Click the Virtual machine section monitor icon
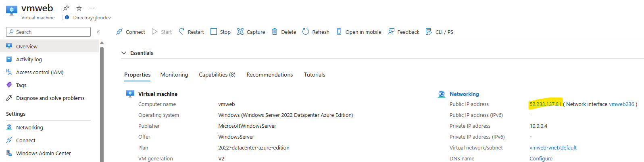Screen dimensions: 644x162 (130, 94)
